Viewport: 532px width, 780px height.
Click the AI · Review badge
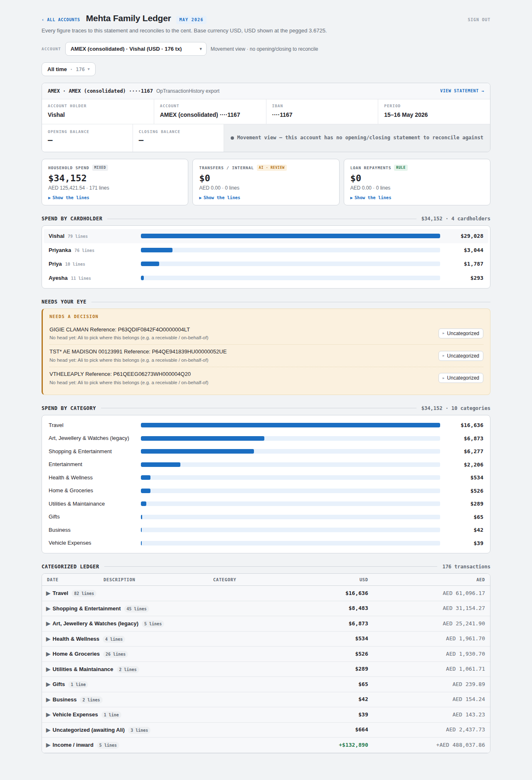[271, 168]
